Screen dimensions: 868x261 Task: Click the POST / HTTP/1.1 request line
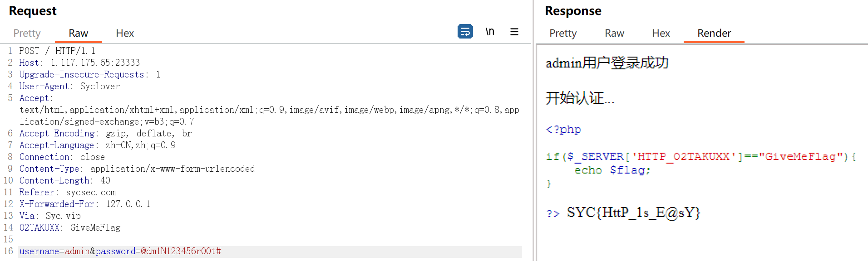pyautogui.click(x=57, y=51)
